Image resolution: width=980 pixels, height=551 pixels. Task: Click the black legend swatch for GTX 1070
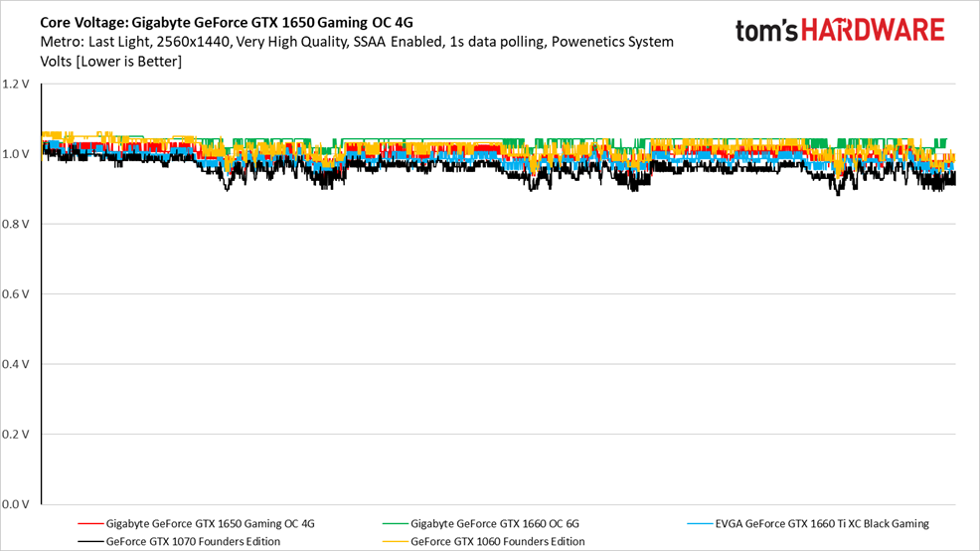pos(90,542)
